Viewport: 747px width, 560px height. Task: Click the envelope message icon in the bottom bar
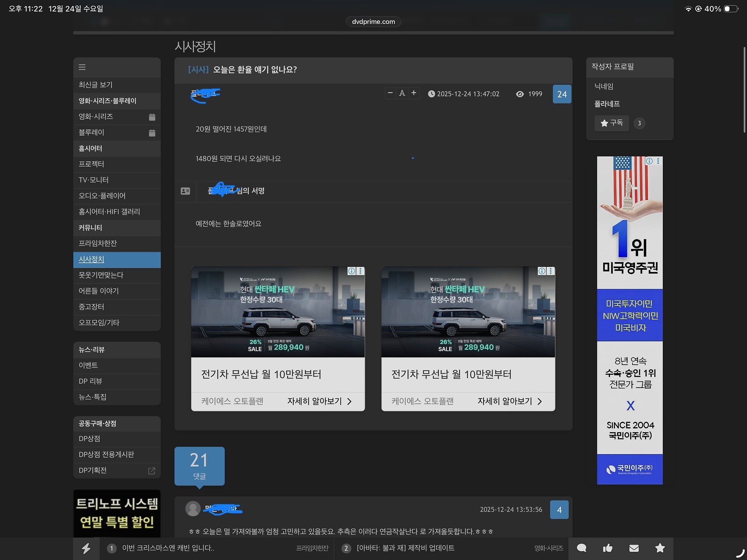tap(634, 548)
